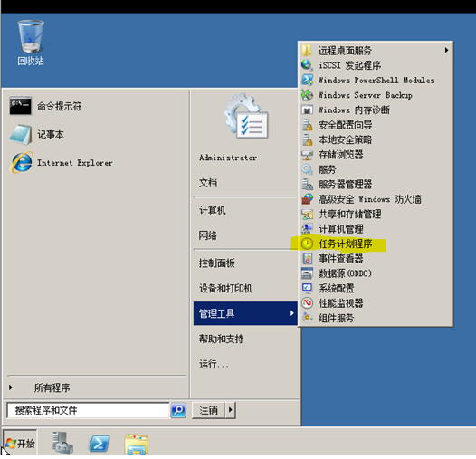Click the 组件服务 icon
476x459 pixels.
pos(307,318)
